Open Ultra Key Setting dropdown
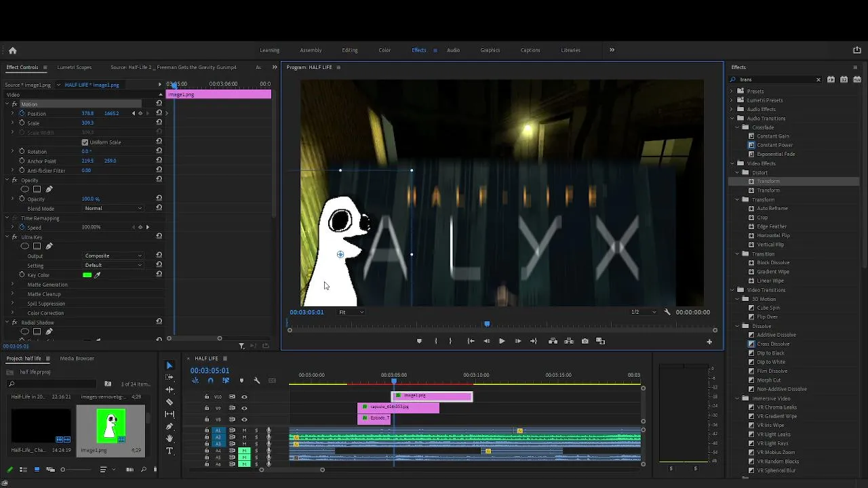The width and height of the screenshot is (868, 488). pyautogui.click(x=113, y=266)
